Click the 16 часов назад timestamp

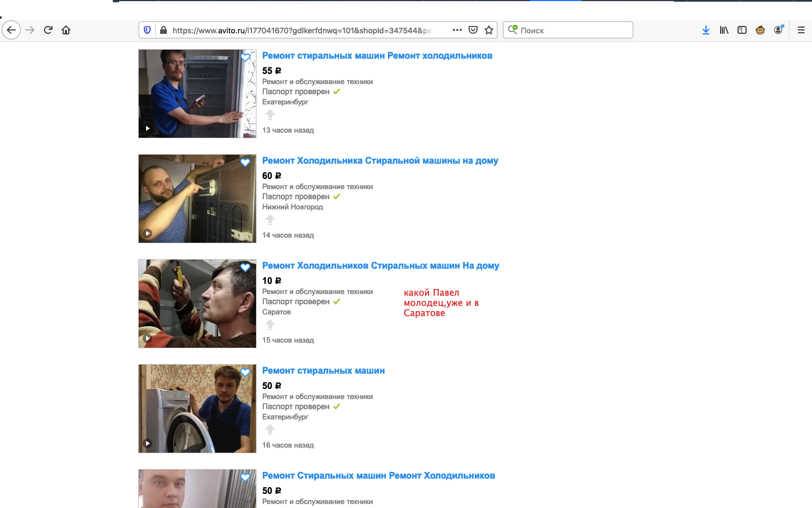point(288,445)
